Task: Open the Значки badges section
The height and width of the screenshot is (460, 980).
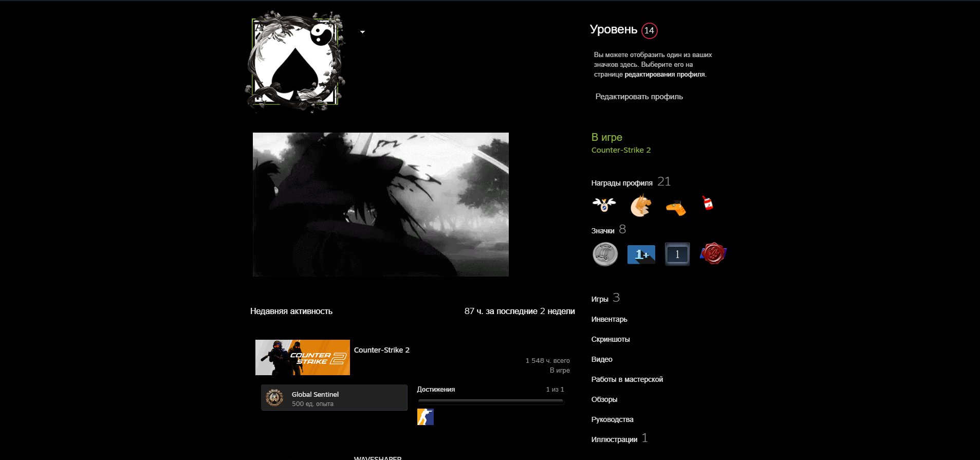Action: [603, 231]
